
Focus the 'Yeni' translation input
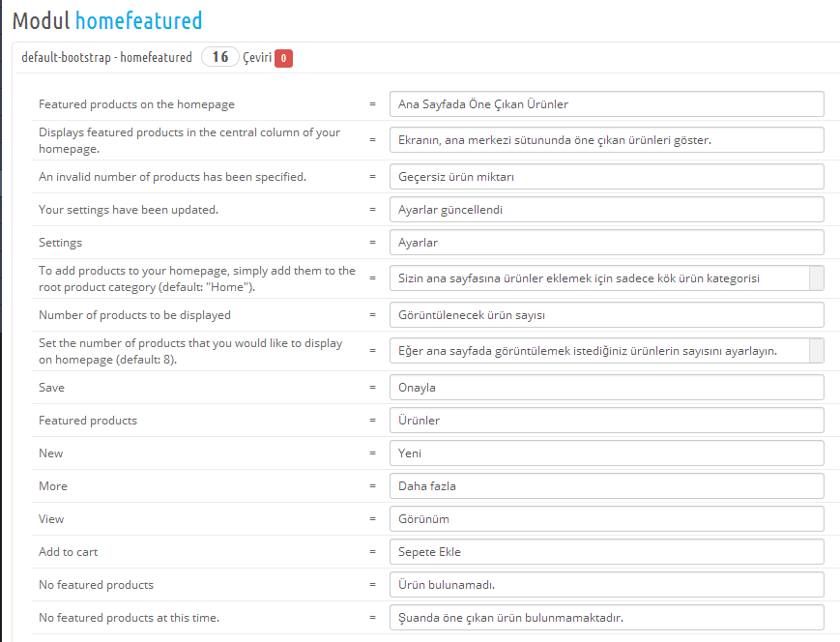point(606,453)
